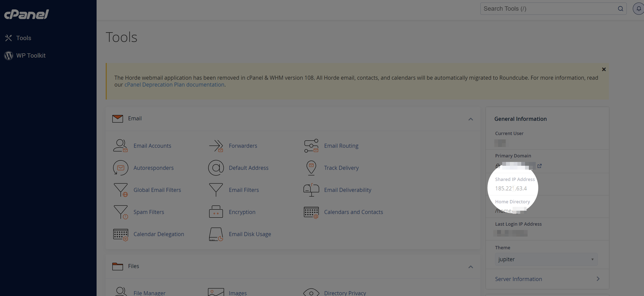Click the Images picture icon
Viewport: 644px width, 296px height.
pyautogui.click(x=216, y=292)
